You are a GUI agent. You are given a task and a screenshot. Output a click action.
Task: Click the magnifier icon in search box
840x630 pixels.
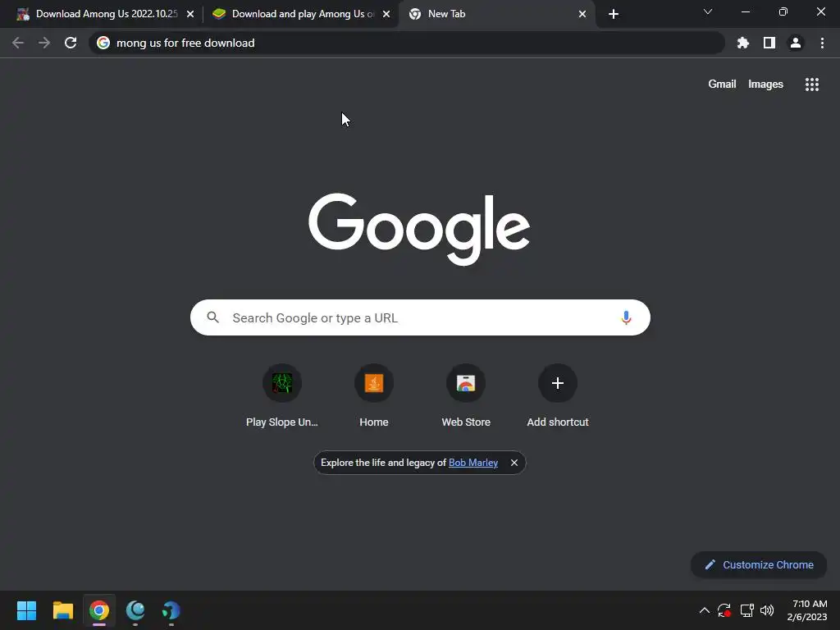[x=212, y=317]
